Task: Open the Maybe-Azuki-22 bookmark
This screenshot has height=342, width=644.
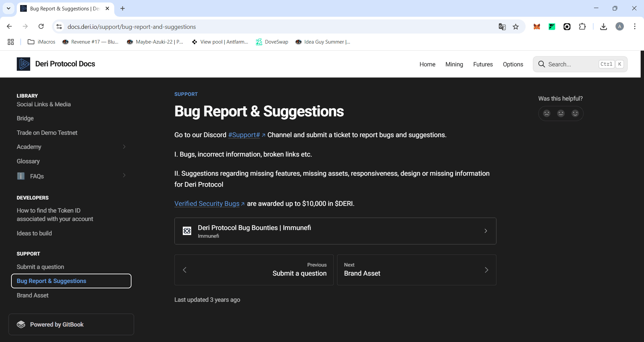Action: click(155, 42)
